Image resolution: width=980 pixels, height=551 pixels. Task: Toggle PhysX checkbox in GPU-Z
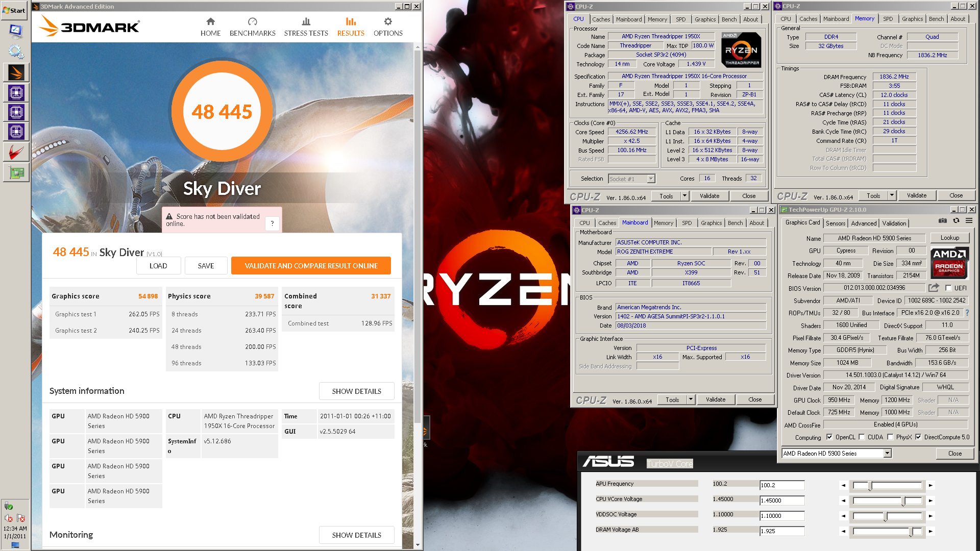click(x=890, y=437)
